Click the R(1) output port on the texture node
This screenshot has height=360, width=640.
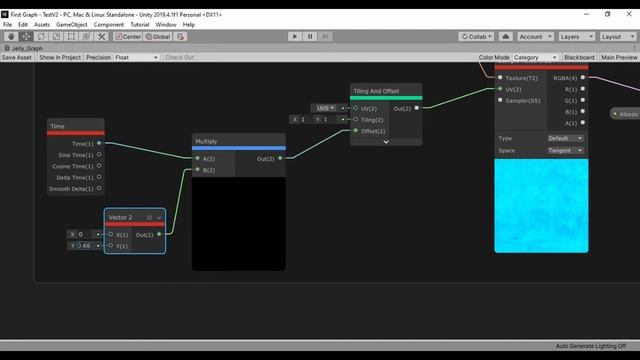coord(582,89)
